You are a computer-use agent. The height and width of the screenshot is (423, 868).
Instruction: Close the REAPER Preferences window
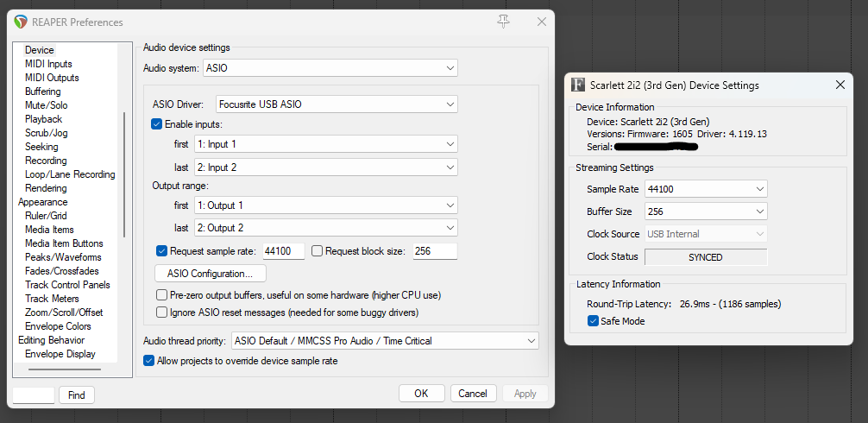[x=542, y=22]
